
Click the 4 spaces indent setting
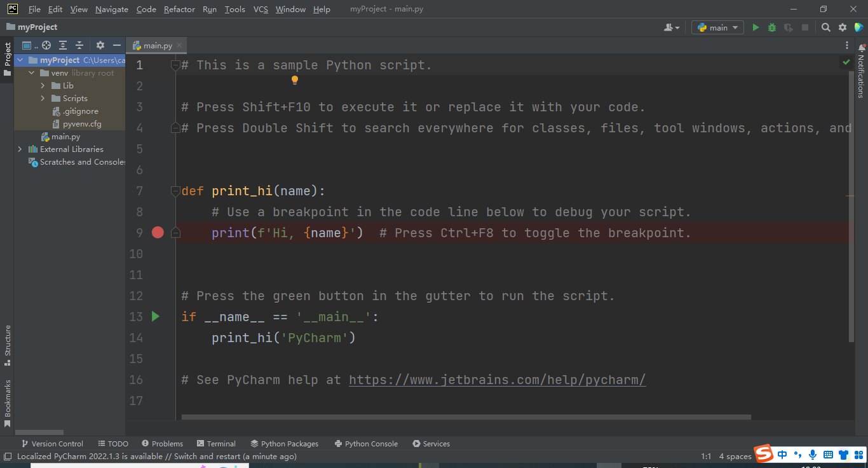[735, 457]
